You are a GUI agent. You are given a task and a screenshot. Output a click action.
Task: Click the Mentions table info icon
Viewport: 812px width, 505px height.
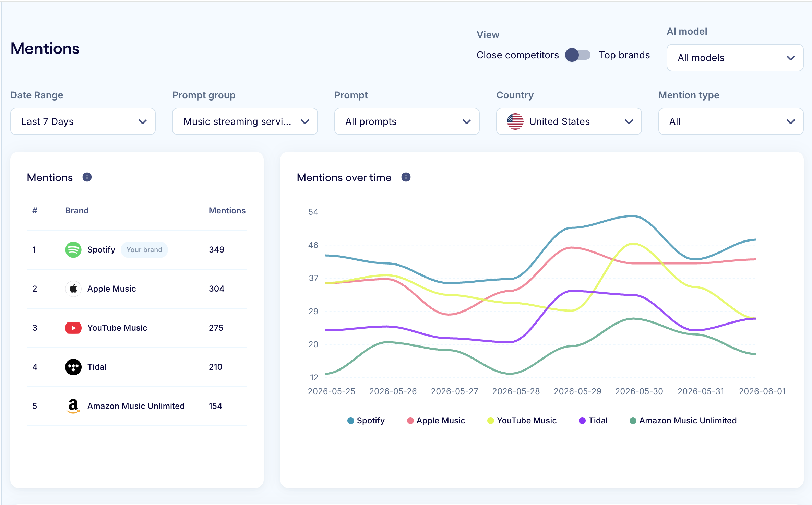[x=87, y=177]
